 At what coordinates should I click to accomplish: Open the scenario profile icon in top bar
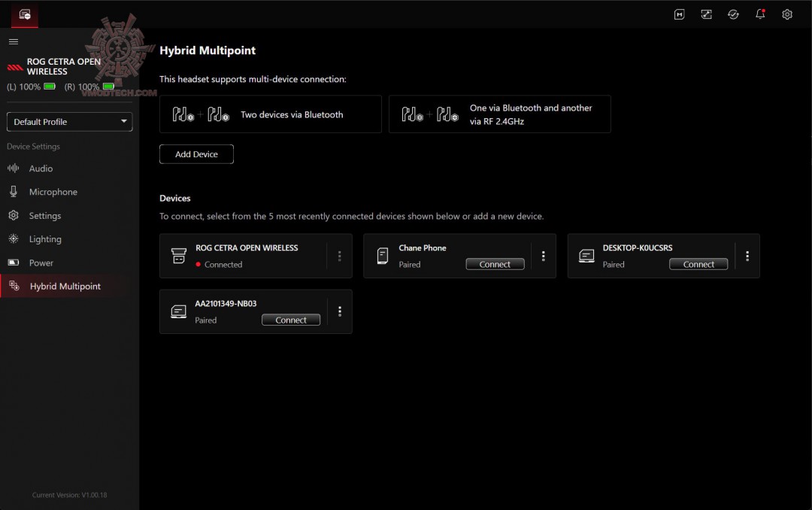pyautogui.click(x=706, y=14)
